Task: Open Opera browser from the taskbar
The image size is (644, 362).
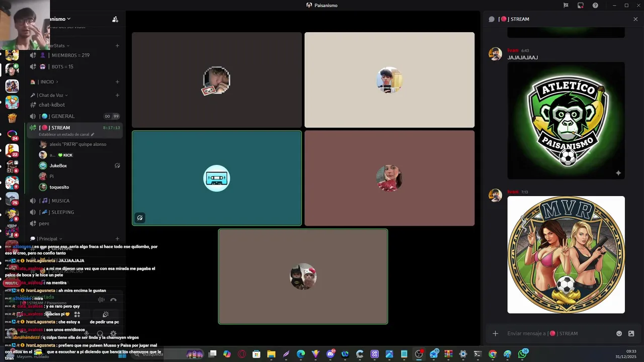Action: click(242, 354)
